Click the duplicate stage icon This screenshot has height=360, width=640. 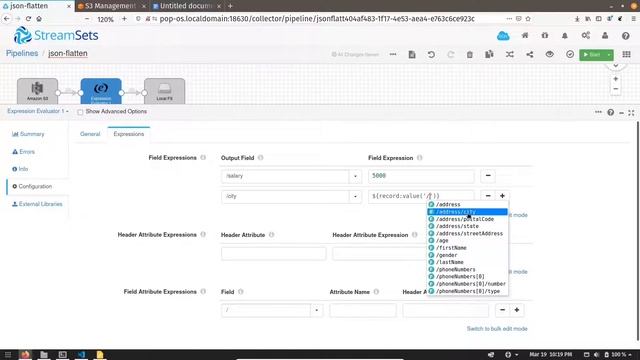tap(489, 54)
